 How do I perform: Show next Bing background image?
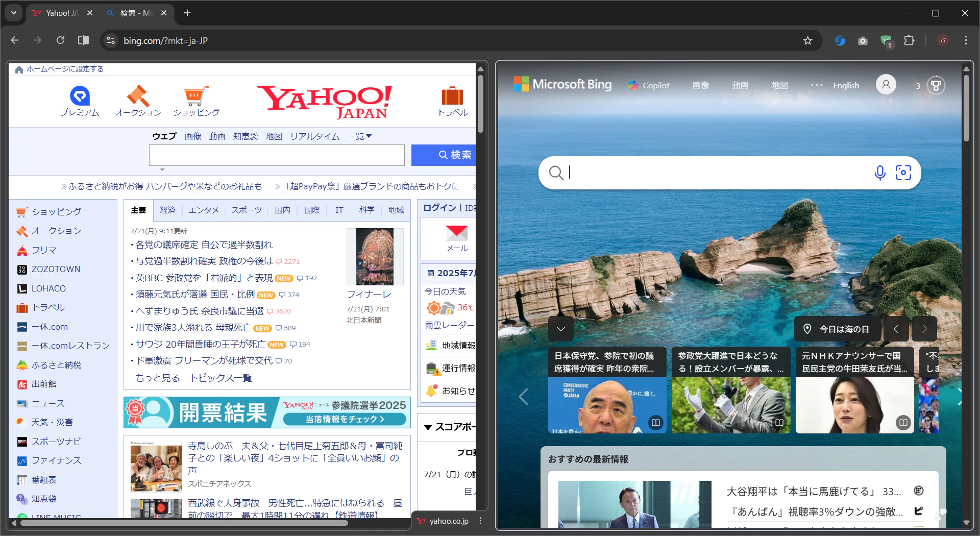pyautogui.click(x=924, y=329)
